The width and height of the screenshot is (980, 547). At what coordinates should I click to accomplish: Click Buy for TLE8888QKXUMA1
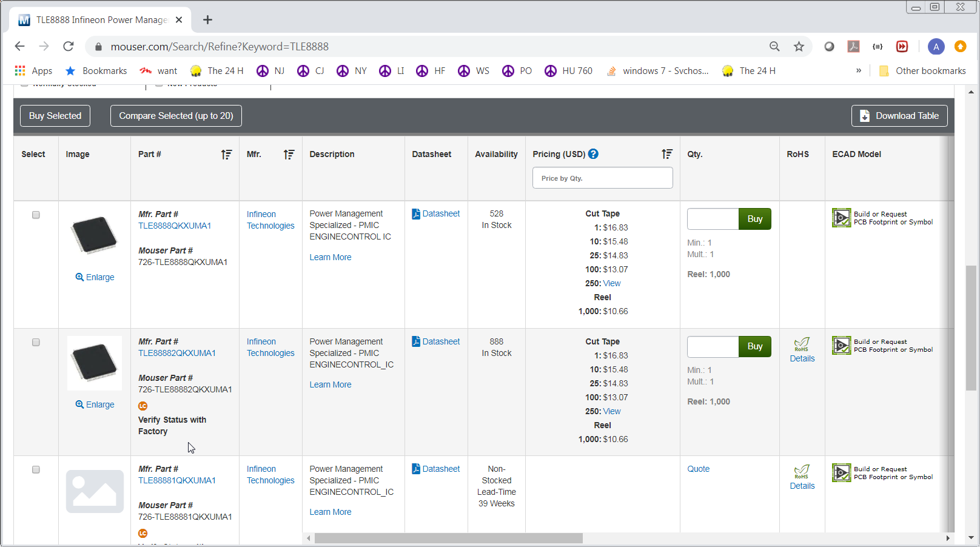(x=755, y=219)
